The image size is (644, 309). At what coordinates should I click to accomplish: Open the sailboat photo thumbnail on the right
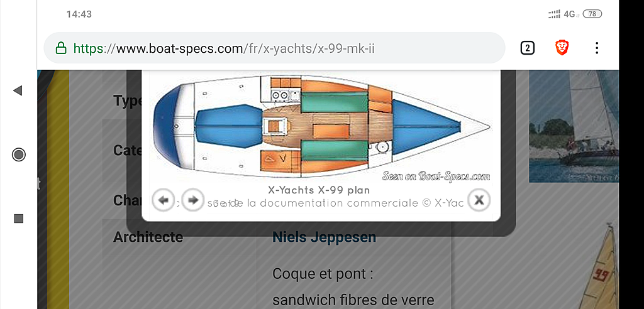574,126
